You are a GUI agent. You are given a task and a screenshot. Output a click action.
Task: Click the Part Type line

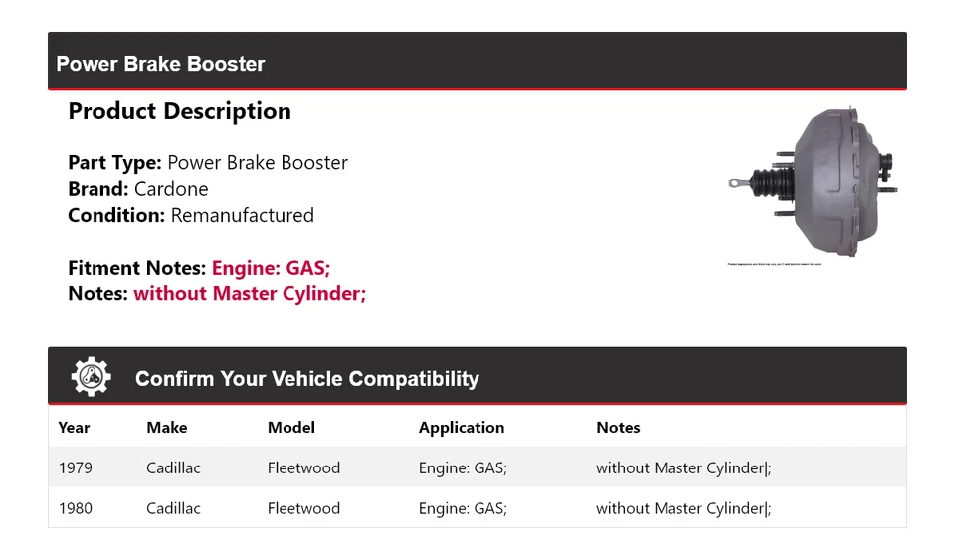tap(208, 163)
